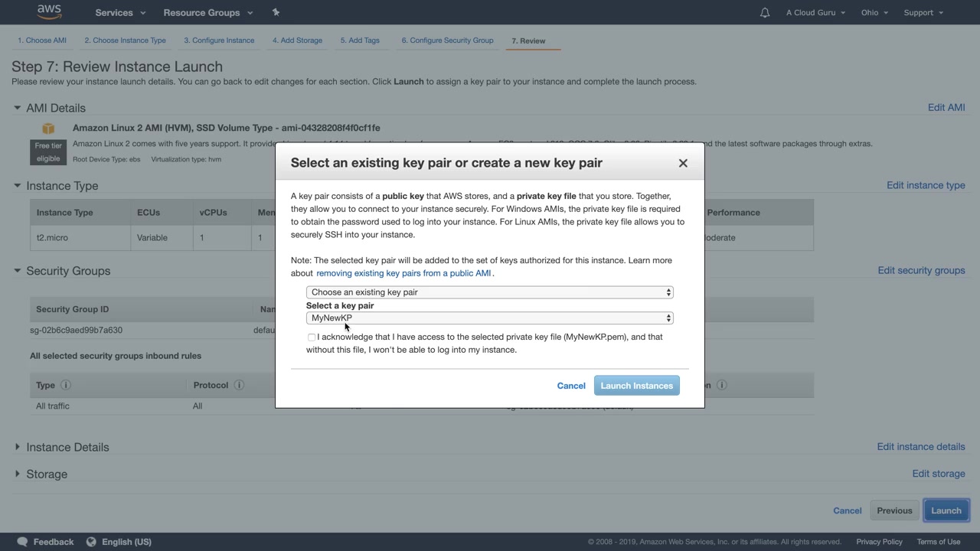Click the 'Free tier eligible' badge
The height and width of the screenshot is (551, 980).
point(48,152)
